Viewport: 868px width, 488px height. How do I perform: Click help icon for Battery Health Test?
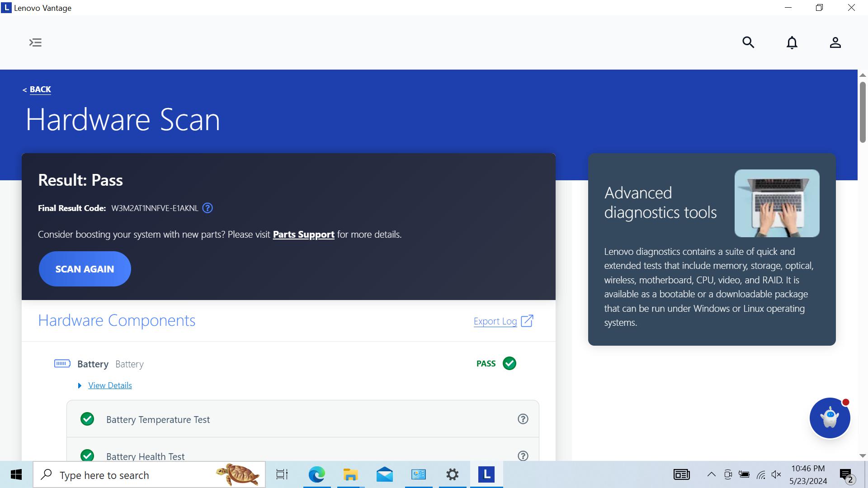pos(523,455)
